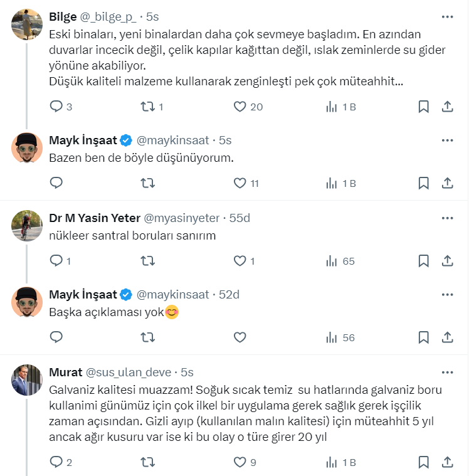
Task: Like Mayk İnşaat's "Bazen ben de" reply
Action: pyautogui.click(x=240, y=183)
